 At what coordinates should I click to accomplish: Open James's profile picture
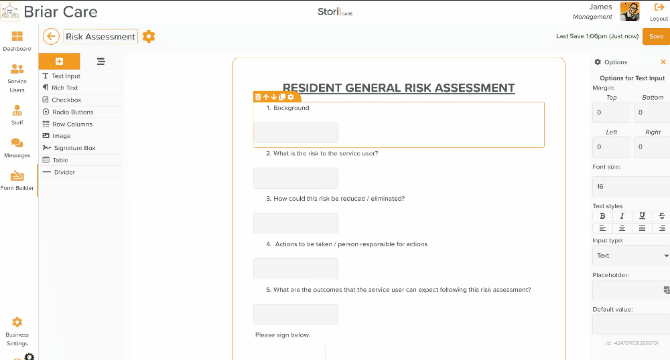click(630, 12)
